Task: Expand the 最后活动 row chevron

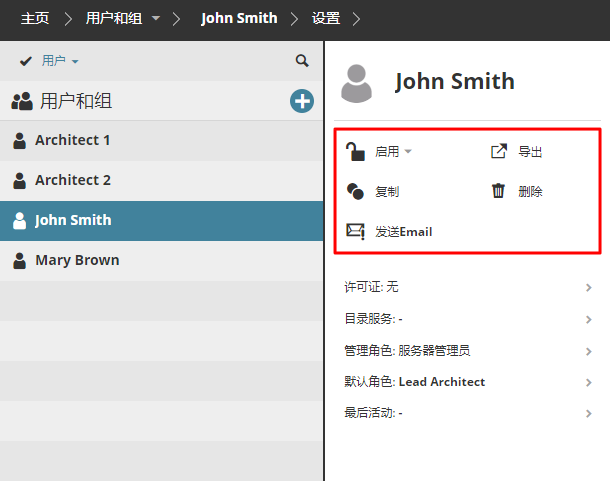Action: click(x=589, y=413)
